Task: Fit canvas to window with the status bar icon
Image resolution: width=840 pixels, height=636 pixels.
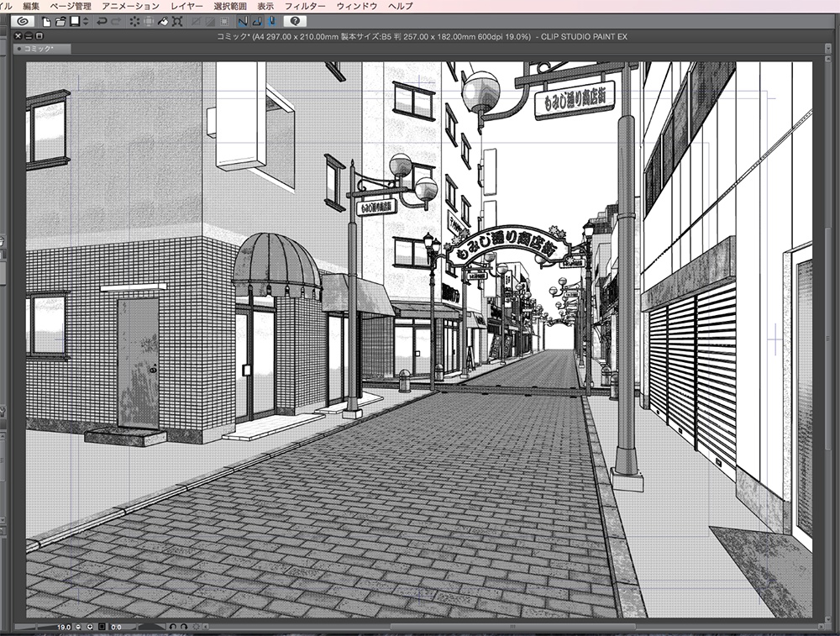Action: pyautogui.click(x=102, y=628)
